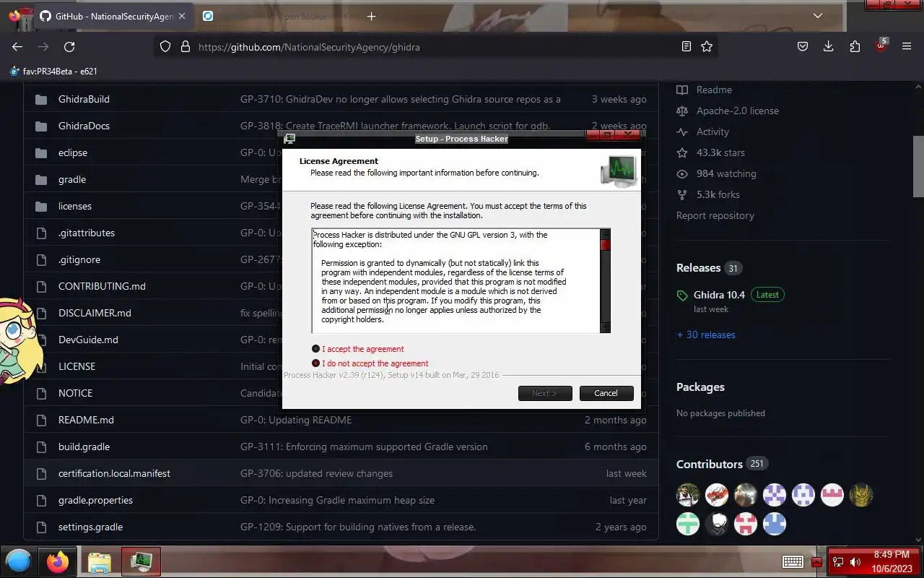Click the licenses folder icon
924x578 pixels.
41,206
